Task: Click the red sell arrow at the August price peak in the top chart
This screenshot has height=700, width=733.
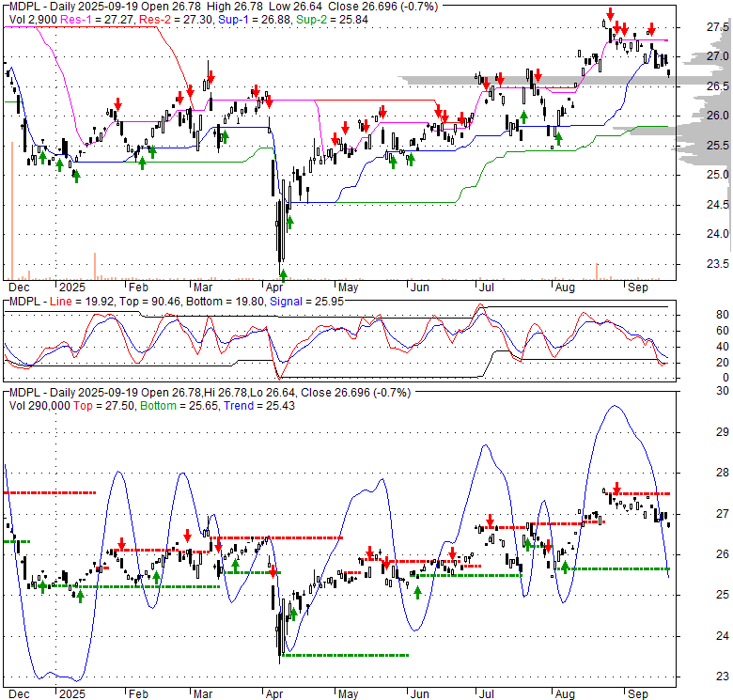Action: (610, 14)
